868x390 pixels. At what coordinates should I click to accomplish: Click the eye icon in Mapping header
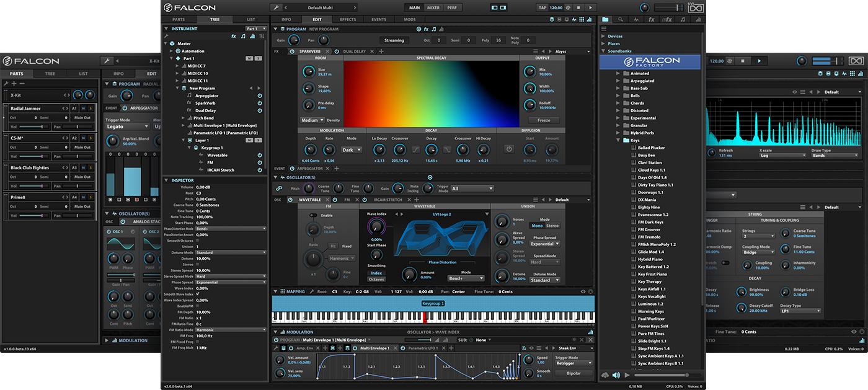pyautogui.click(x=583, y=291)
